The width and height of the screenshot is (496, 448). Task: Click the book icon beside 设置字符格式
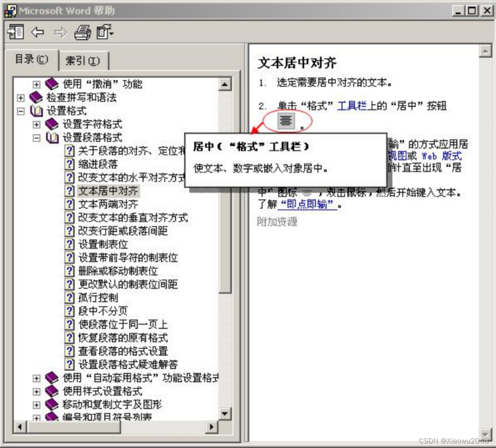coord(52,124)
